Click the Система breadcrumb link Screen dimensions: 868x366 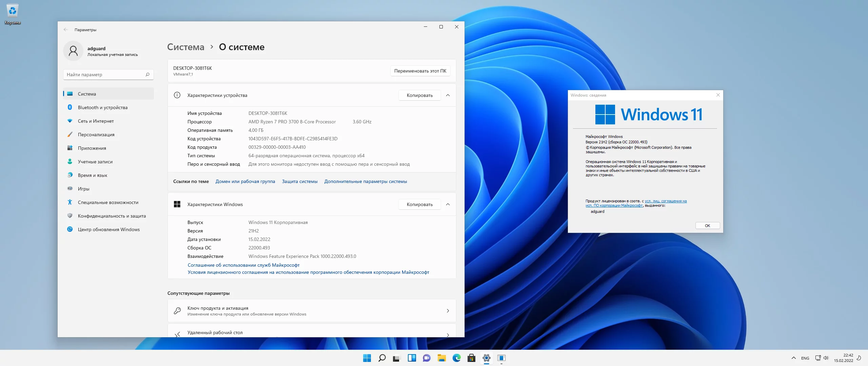186,47
